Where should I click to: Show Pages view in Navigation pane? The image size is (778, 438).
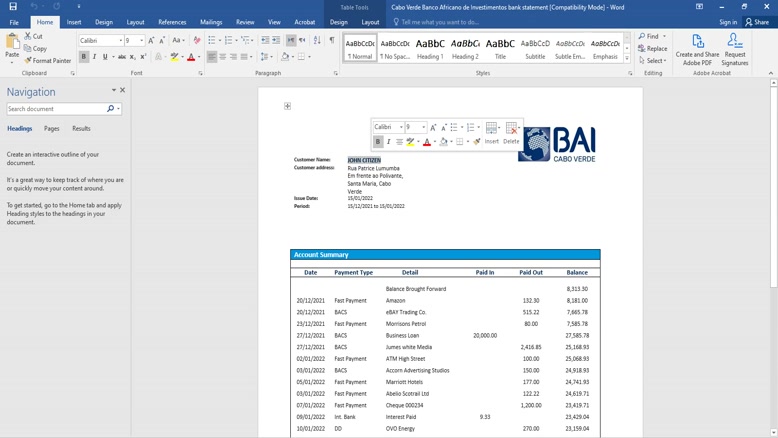[52, 128]
